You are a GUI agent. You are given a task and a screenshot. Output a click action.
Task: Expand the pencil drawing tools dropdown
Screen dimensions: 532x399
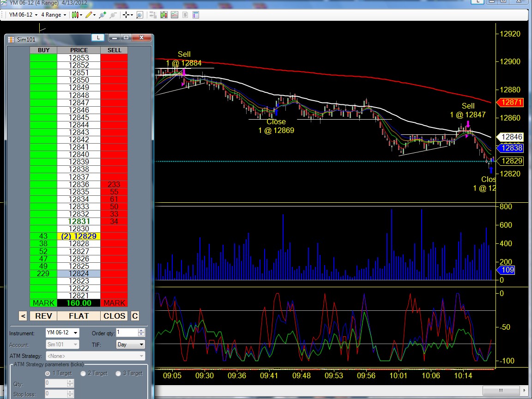(94, 15)
